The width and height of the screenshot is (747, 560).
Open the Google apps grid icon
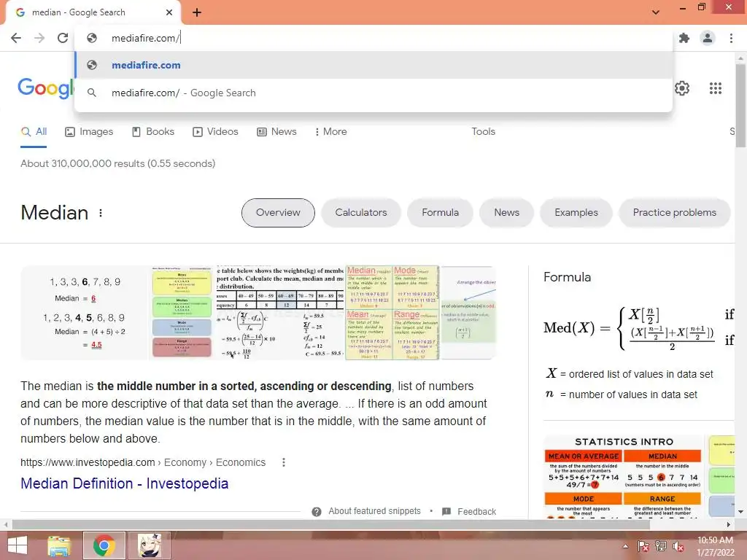click(716, 88)
